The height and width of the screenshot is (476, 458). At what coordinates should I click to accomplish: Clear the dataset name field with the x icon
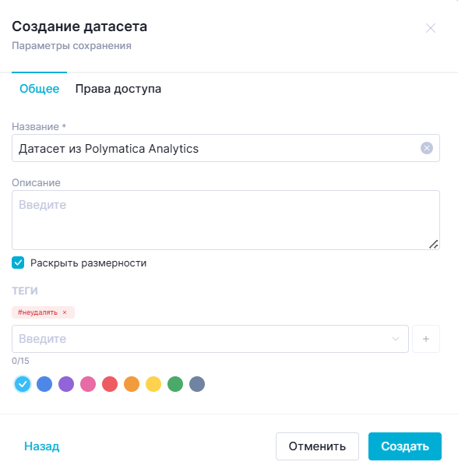point(426,148)
